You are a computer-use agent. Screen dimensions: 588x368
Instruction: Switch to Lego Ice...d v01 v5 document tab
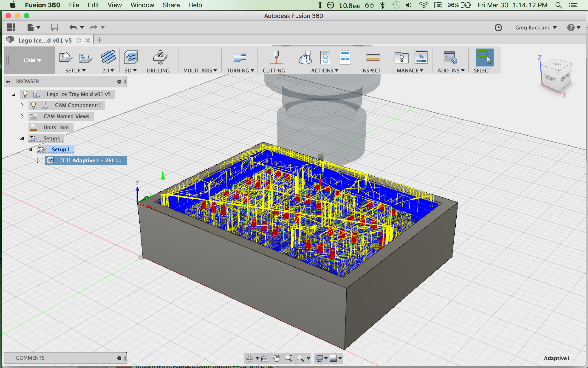(x=45, y=40)
